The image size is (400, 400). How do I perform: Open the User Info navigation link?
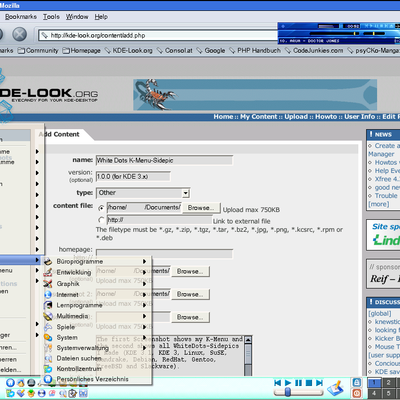click(x=360, y=117)
